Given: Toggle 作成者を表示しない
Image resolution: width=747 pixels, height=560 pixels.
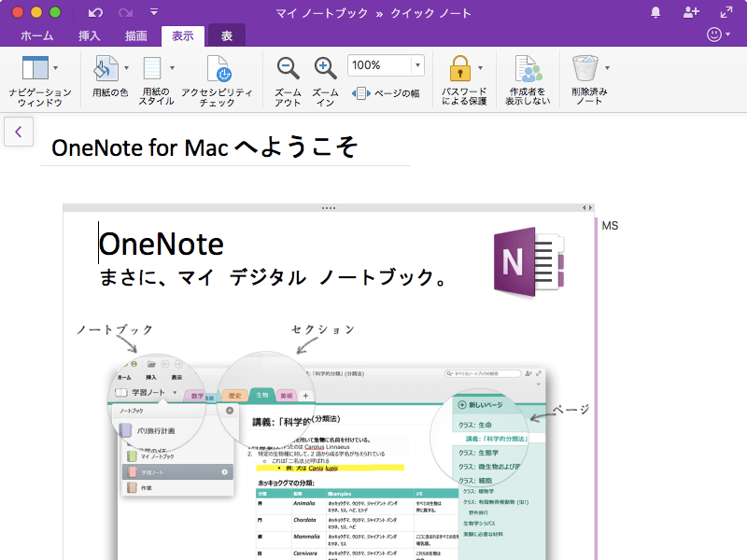Looking at the screenshot, I should 528,80.
